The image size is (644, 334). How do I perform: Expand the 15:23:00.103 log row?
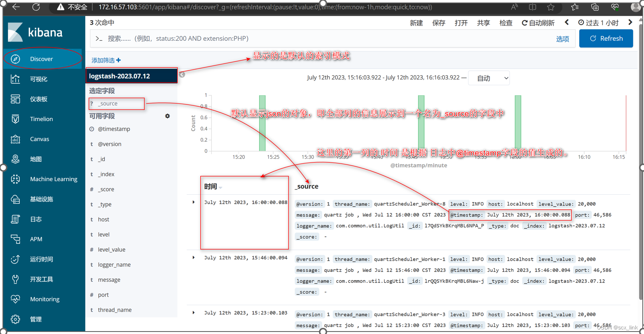pyautogui.click(x=194, y=313)
